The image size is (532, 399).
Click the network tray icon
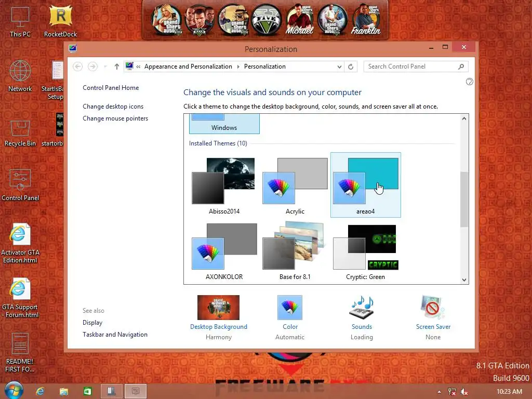(x=451, y=392)
